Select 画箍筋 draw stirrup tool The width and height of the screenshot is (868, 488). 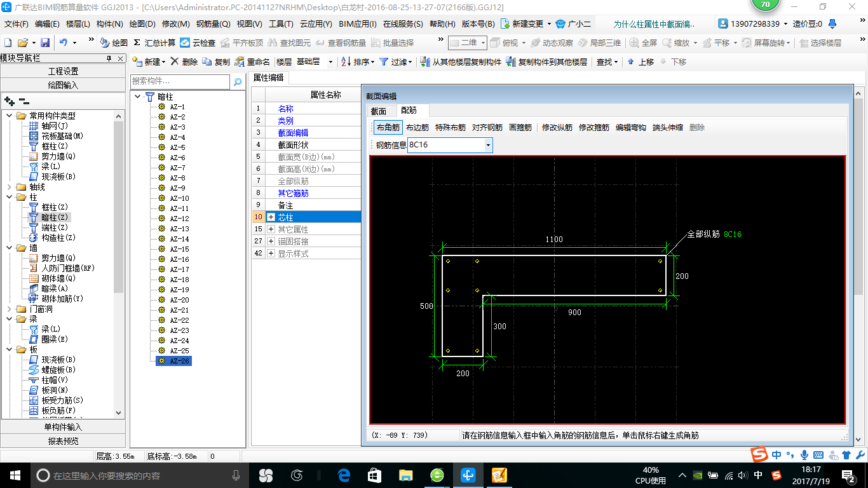click(x=520, y=127)
